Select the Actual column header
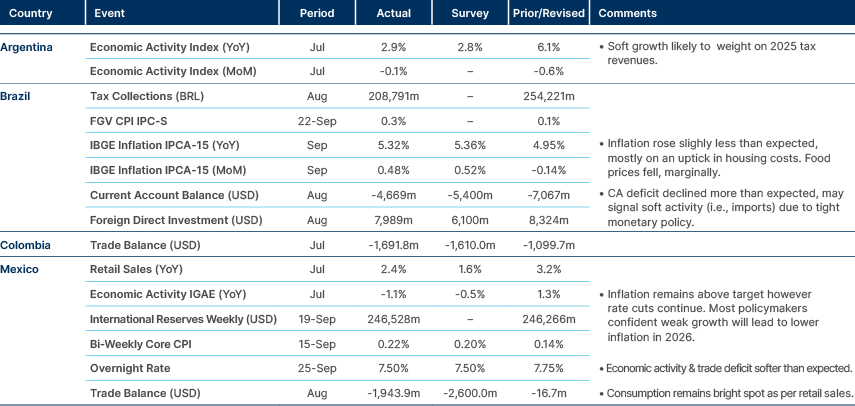 [394, 14]
